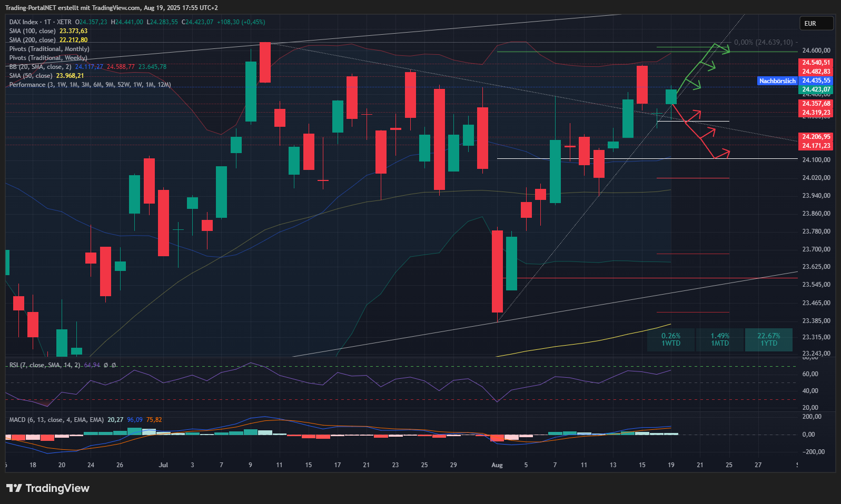Toggle the Pivots (Traditional, Weekly) legend
This screenshot has width=841, height=504.
(x=48, y=58)
